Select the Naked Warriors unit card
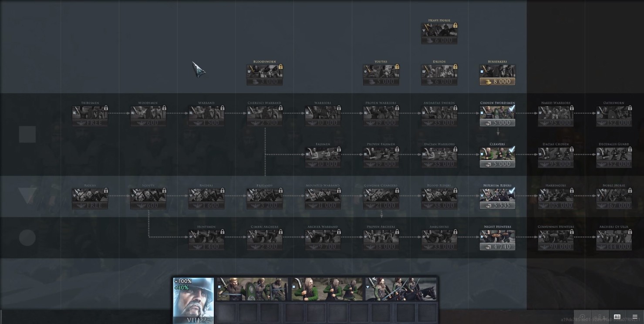The width and height of the screenshot is (644, 324). (556, 116)
